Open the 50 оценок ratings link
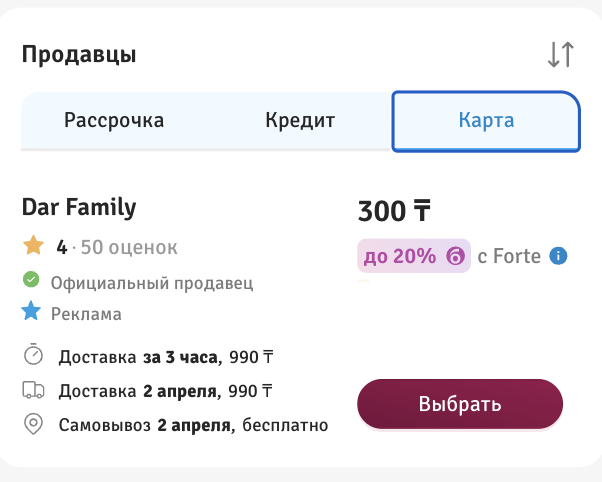The image size is (602, 482). pyautogui.click(x=128, y=246)
